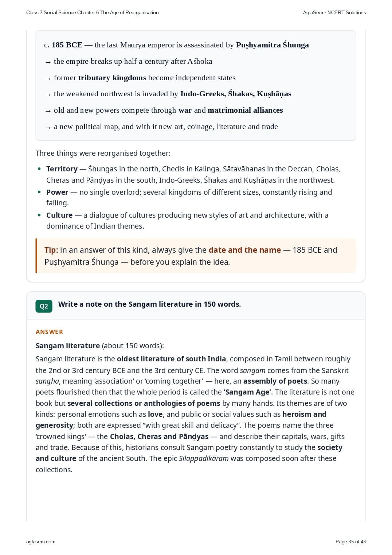Select the page header chapter title
The width and height of the screenshot is (392, 555).
(93, 12)
